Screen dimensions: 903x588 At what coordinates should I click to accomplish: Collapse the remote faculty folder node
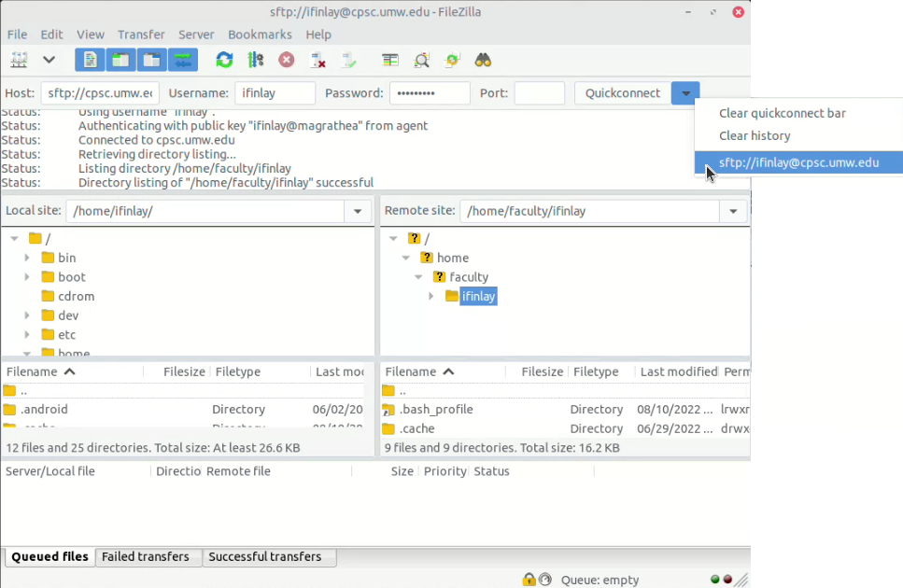(418, 277)
